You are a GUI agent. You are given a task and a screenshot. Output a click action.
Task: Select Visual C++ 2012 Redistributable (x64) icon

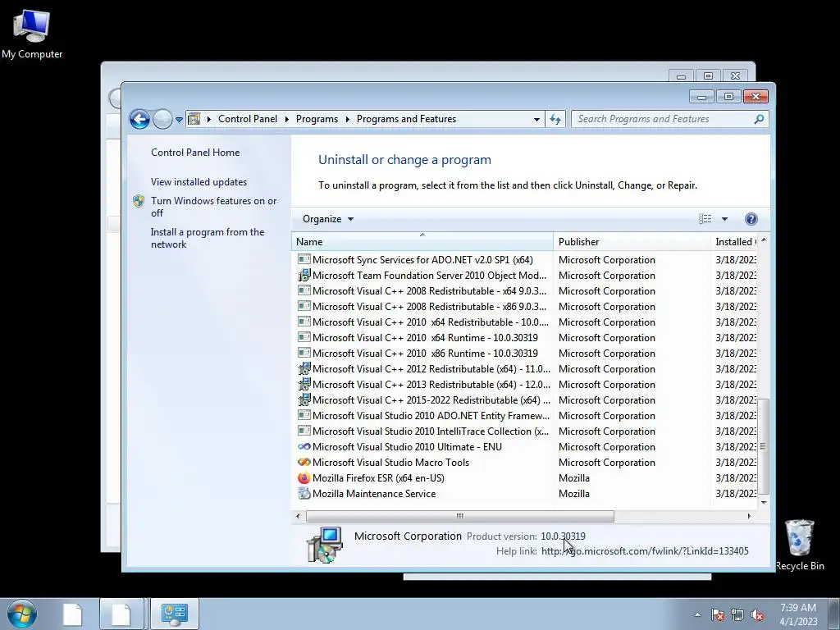coord(304,368)
